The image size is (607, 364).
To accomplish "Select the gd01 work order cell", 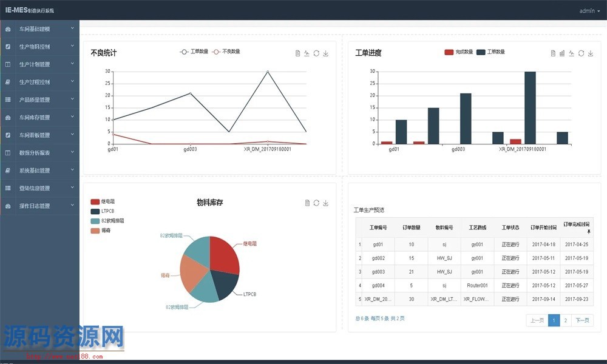I will coord(378,244).
